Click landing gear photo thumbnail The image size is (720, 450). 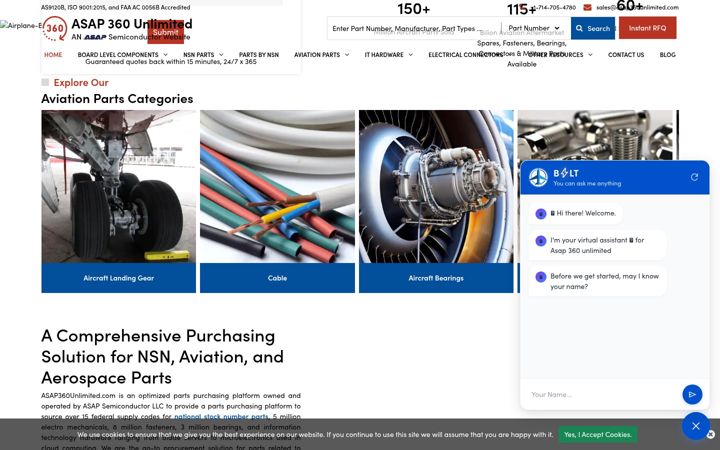click(118, 186)
